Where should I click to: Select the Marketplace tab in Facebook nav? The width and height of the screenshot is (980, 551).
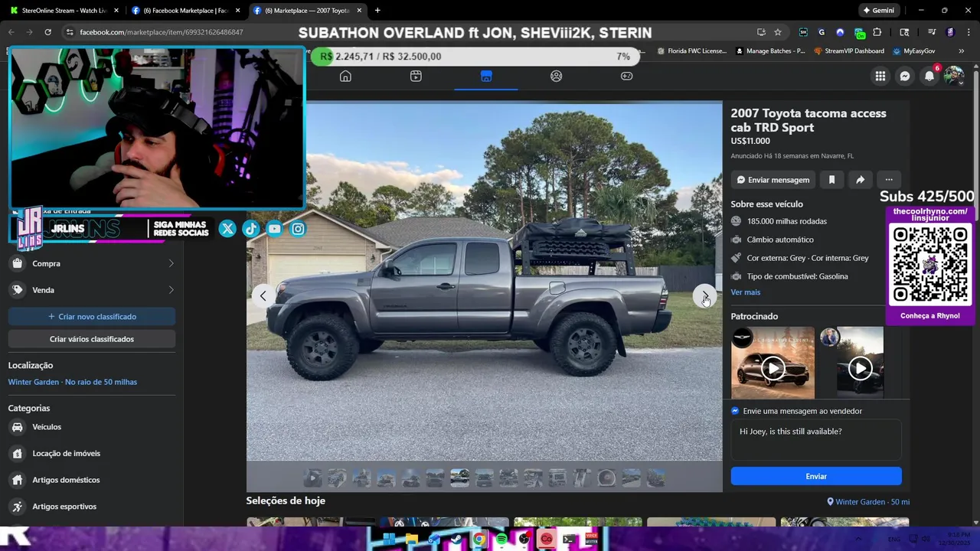486,76
